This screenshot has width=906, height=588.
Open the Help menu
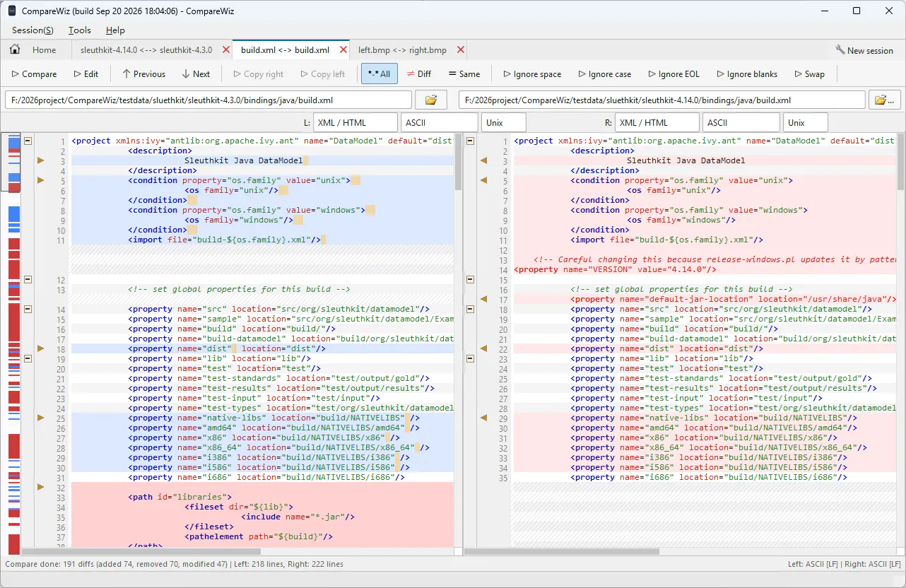(x=115, y=30)
